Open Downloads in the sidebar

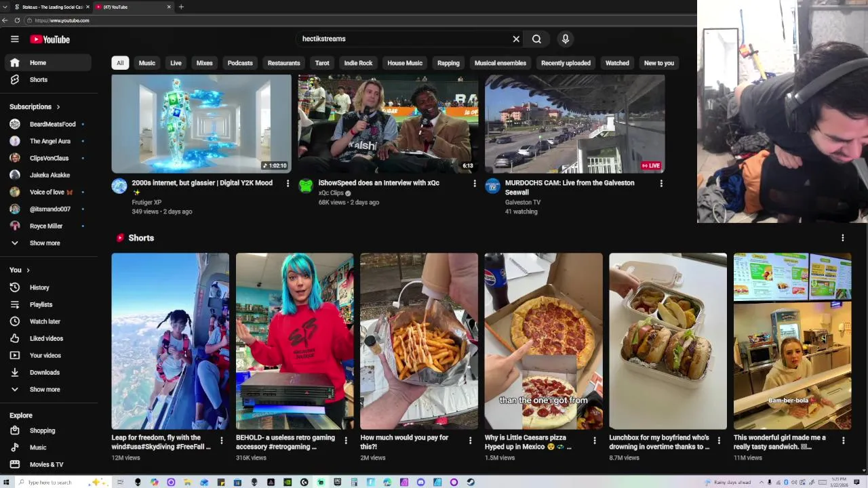click(47, 372)
